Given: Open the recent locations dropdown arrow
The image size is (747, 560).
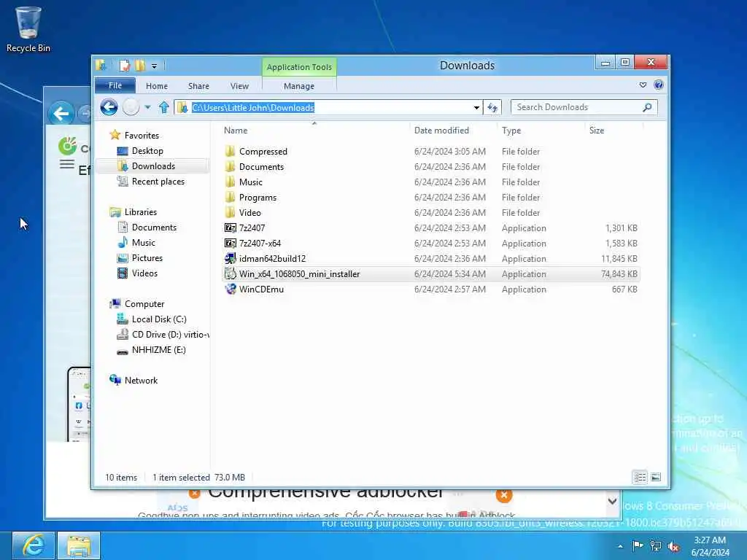Looking at the screenshot, I should tap(147, 107).
